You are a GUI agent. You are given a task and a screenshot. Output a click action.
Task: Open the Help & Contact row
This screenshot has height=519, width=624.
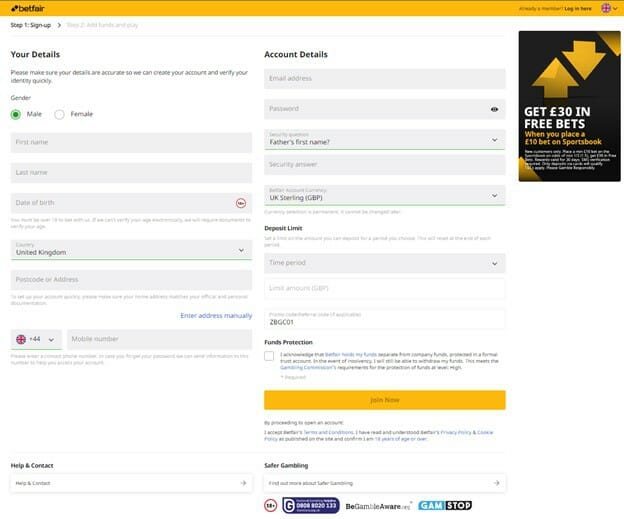tap(131, 483)
